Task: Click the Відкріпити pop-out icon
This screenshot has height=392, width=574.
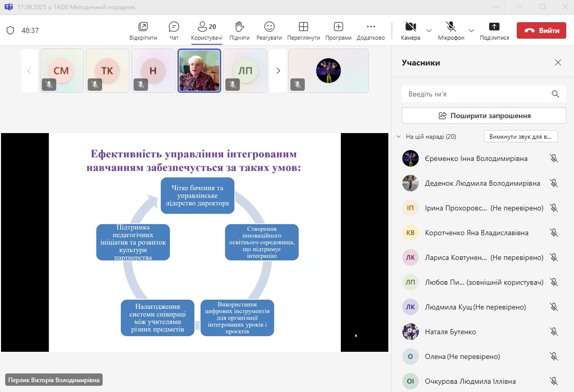Action: 143,27
